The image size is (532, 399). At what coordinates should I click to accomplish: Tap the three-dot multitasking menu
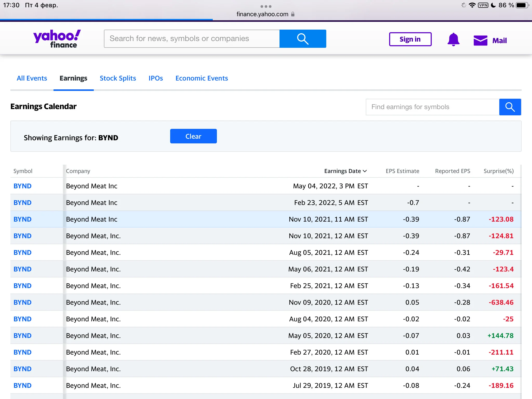(x=266, y=6)
